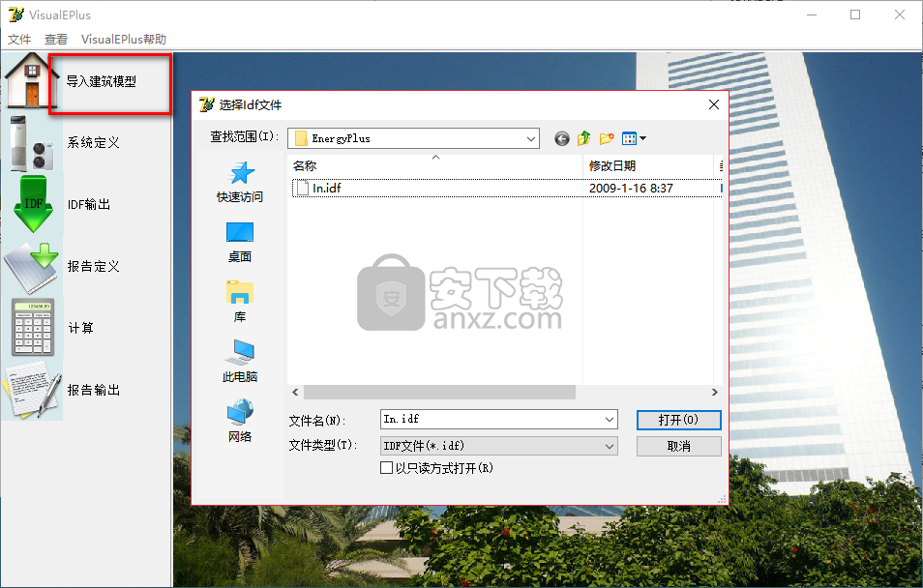Open the 文件 menu
This screenshot has width=923, height=588.
19,40
